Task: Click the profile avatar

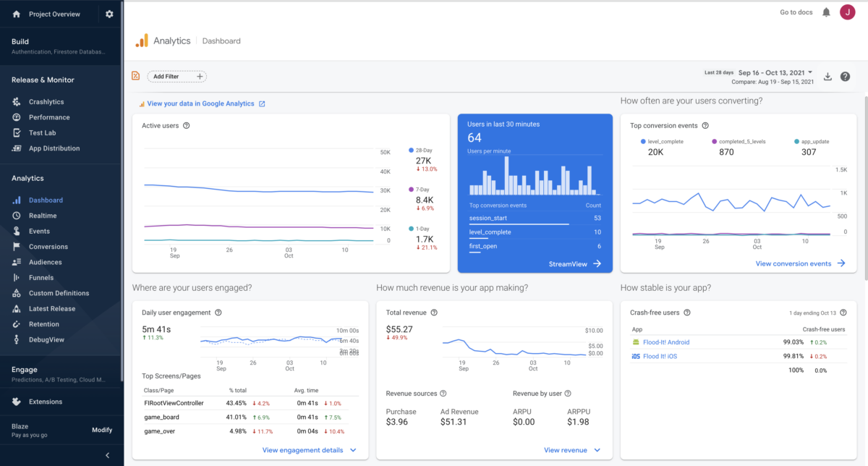Action: pyautogui.click(x=848, y=12)
